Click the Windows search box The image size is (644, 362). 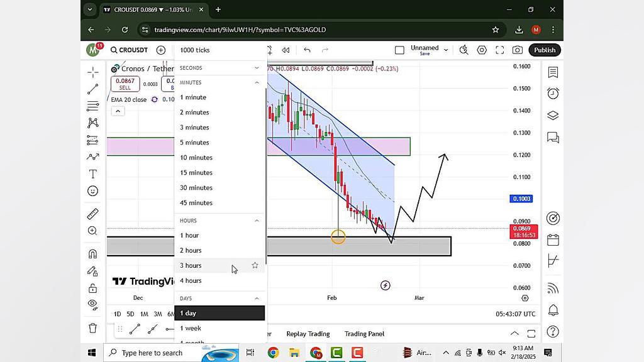tap(171, 353)
